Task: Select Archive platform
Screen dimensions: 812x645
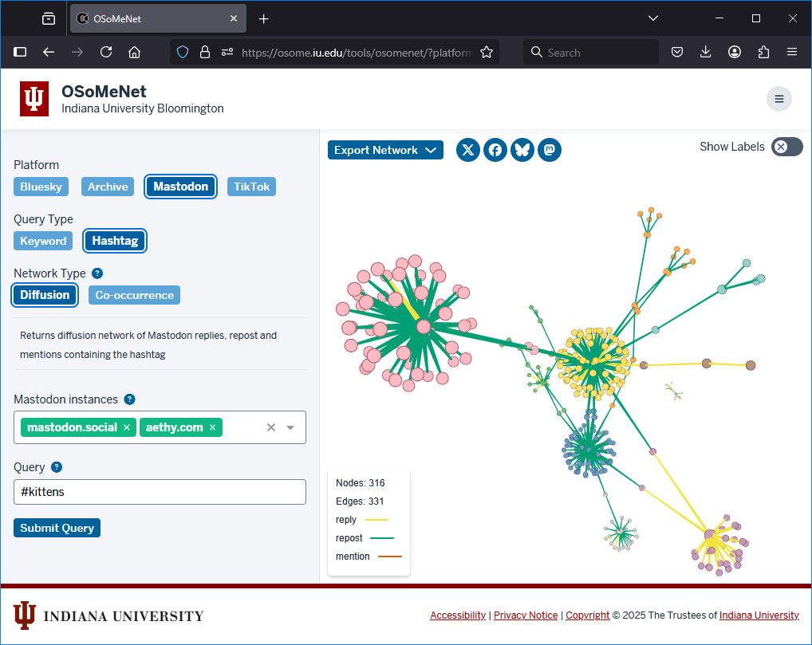Action: click(108, 187)
